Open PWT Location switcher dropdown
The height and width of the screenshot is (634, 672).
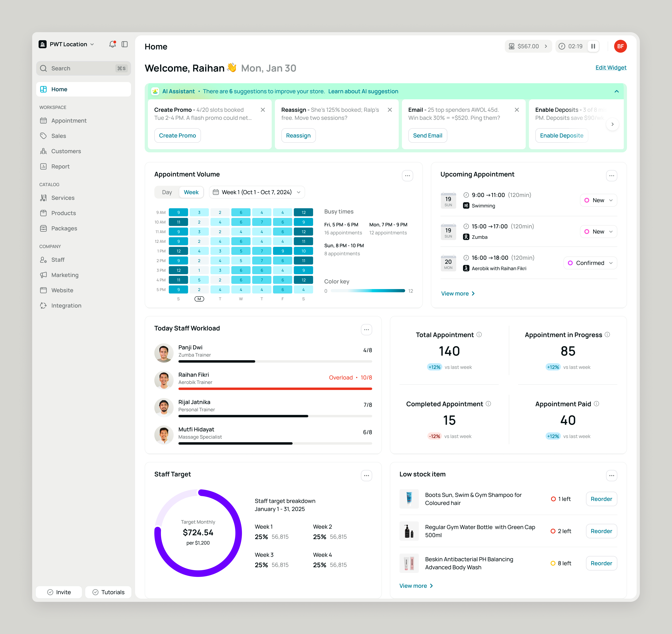tap(67, 44)
